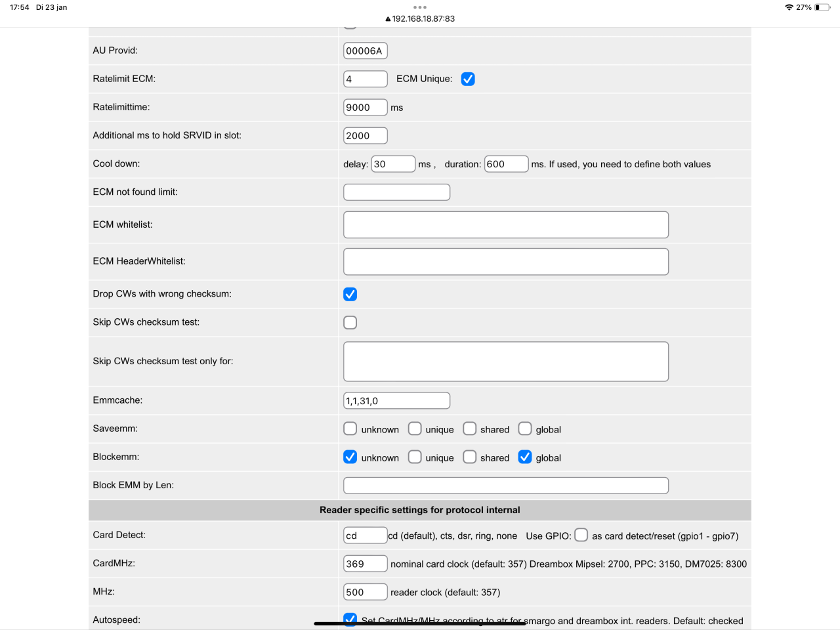Tap the three-dot multitasking icon at top

point(420,7)
